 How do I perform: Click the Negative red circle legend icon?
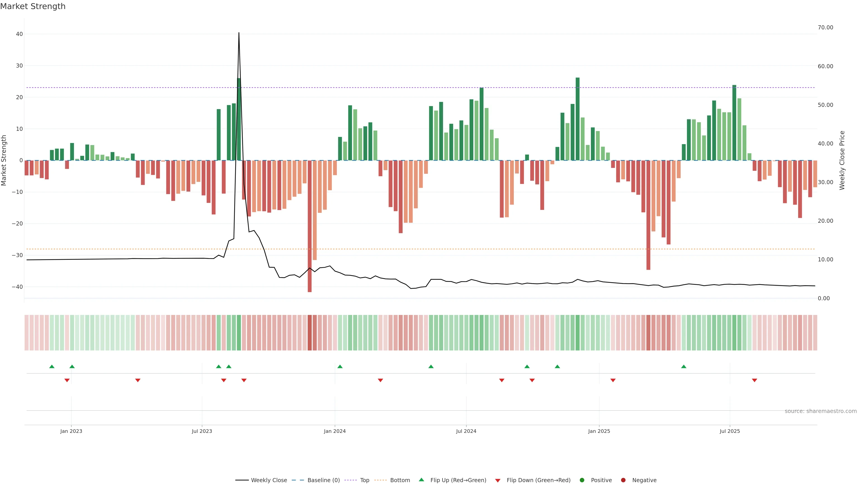(x=623, y=480)
